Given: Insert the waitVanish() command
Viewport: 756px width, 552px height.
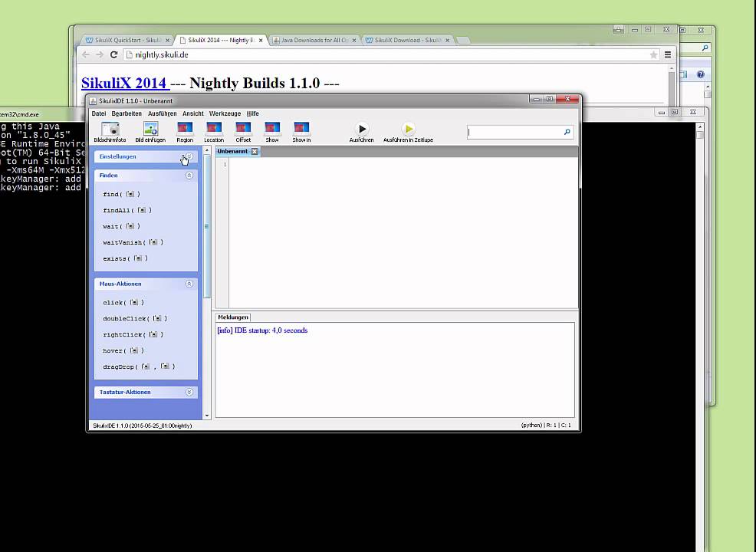Looking at the screenshot, I should pyautogui.click(x=133, y=242).
